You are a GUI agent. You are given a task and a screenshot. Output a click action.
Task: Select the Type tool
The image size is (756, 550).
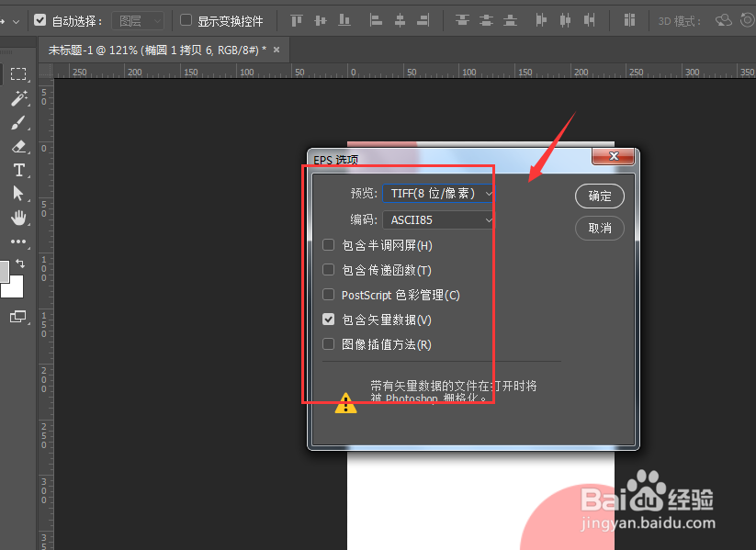click(x=20, y=170)
